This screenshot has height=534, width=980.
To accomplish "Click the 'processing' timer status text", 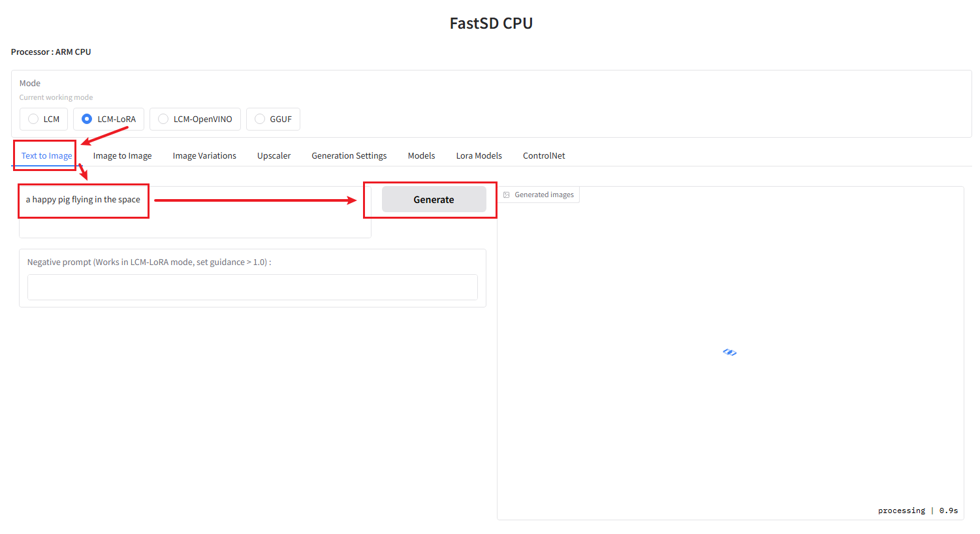I will pos(917,510).
